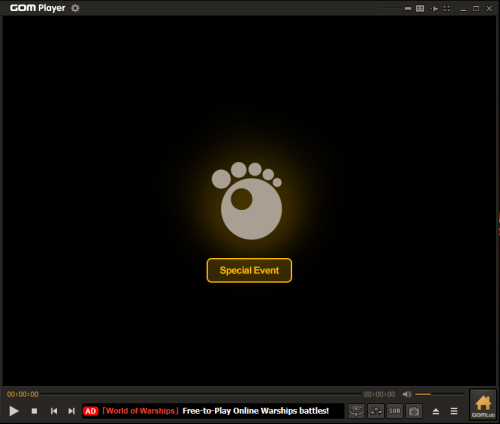Click the playback seek bar
Viewport: 500px width, 424px height.
(201, 394)
